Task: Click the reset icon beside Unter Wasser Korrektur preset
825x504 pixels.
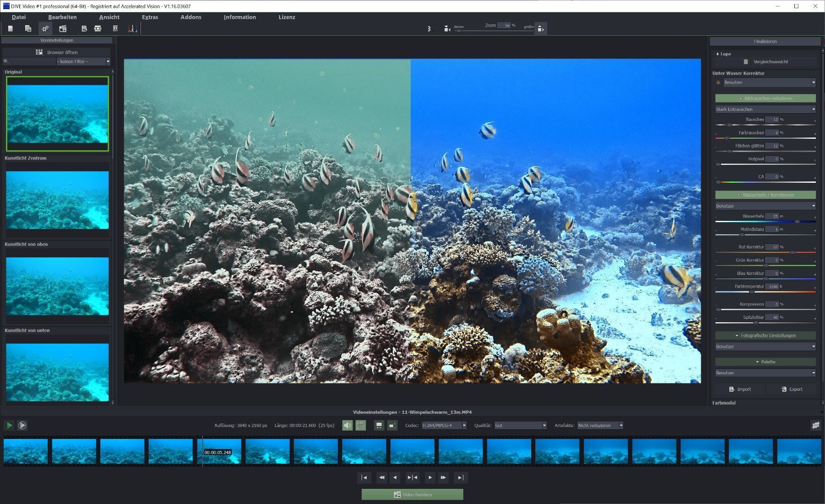Action: tap(718, 82)
